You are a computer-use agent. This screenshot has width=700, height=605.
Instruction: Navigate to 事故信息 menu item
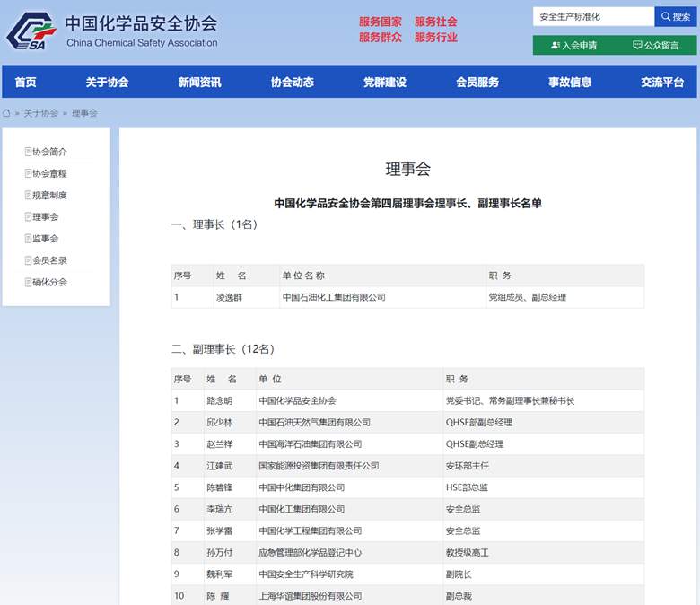point(570,83)
